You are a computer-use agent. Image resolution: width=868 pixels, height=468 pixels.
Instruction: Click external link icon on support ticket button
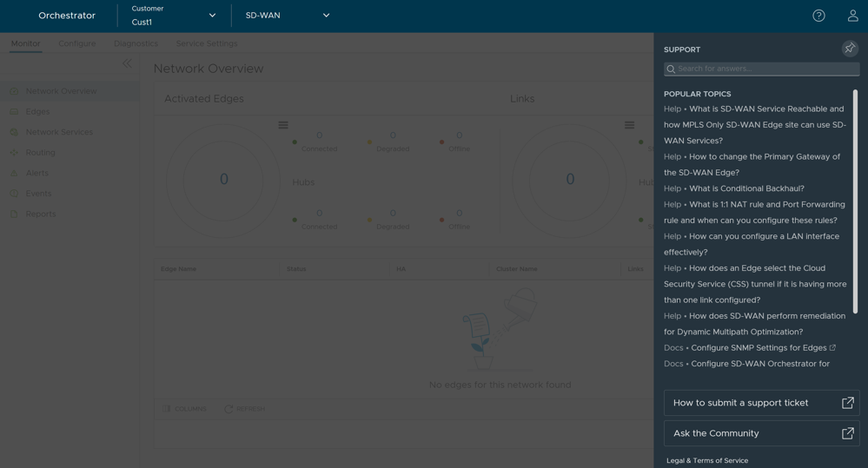pyautogui.click(x=847, y=403)
